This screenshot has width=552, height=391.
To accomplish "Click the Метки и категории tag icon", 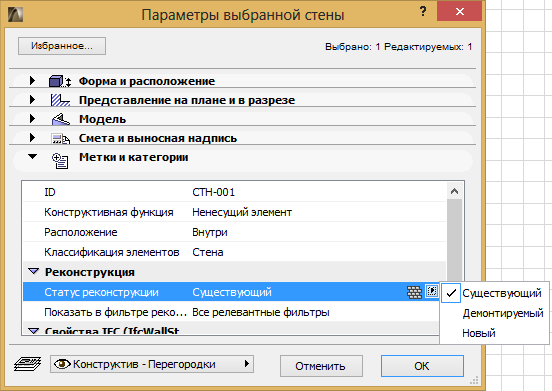I will 60,161.
